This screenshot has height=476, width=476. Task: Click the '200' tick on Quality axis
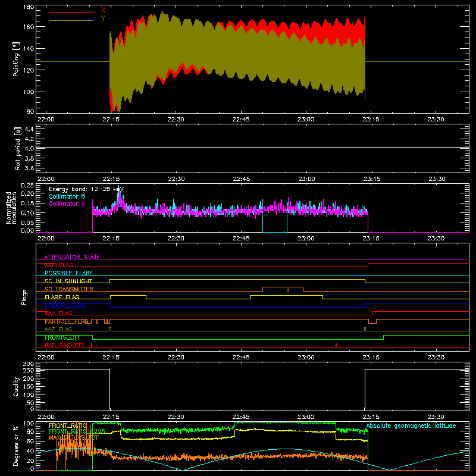[x=29, y=378]
